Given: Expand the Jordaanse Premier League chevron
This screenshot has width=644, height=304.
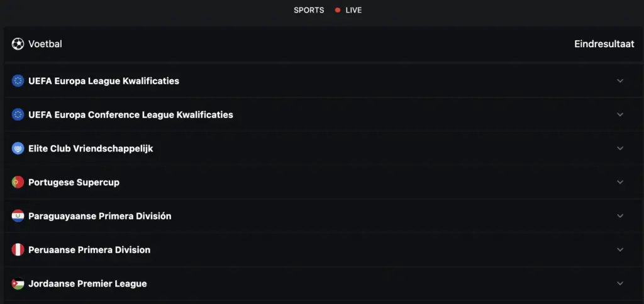Looking at the screenshot, I should tap(620, 283).
